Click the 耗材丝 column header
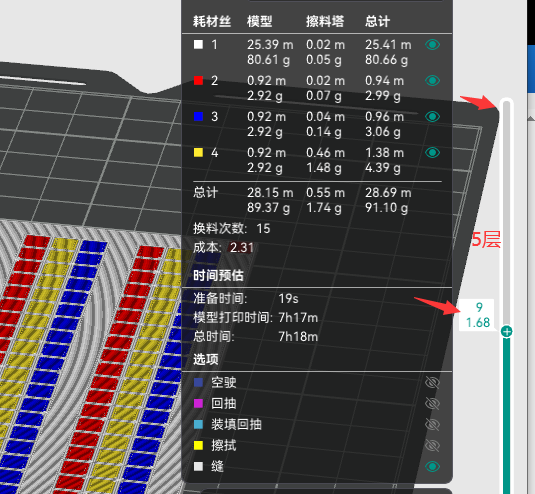This screenshot has width=535, height=494. pyautogui.click(x=212, y=21)
